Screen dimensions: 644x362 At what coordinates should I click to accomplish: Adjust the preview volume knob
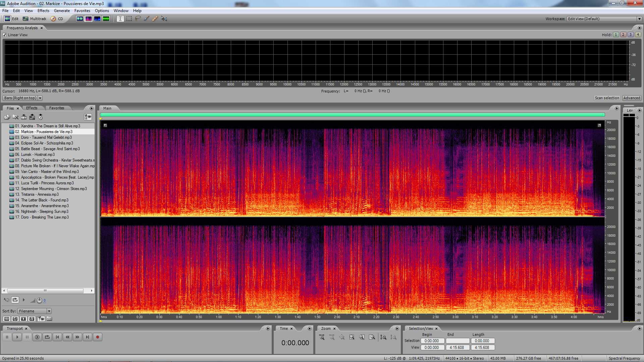pos(39,300)
